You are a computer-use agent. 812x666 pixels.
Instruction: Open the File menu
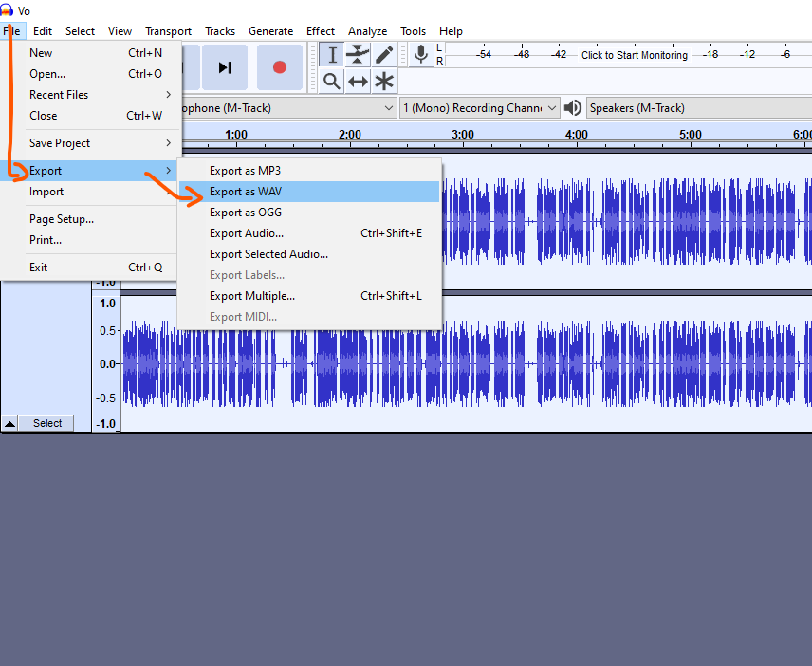pyautogui.click(x=11, y=31)
